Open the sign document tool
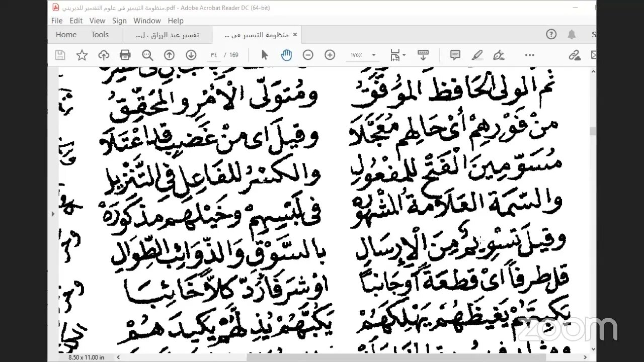The image size is (644, 362). point(499,55)
